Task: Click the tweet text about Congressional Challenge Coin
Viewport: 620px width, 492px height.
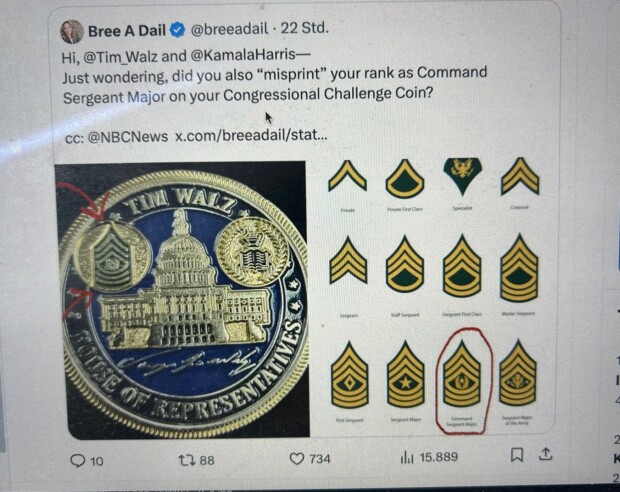Action: [x=275, y=84]
